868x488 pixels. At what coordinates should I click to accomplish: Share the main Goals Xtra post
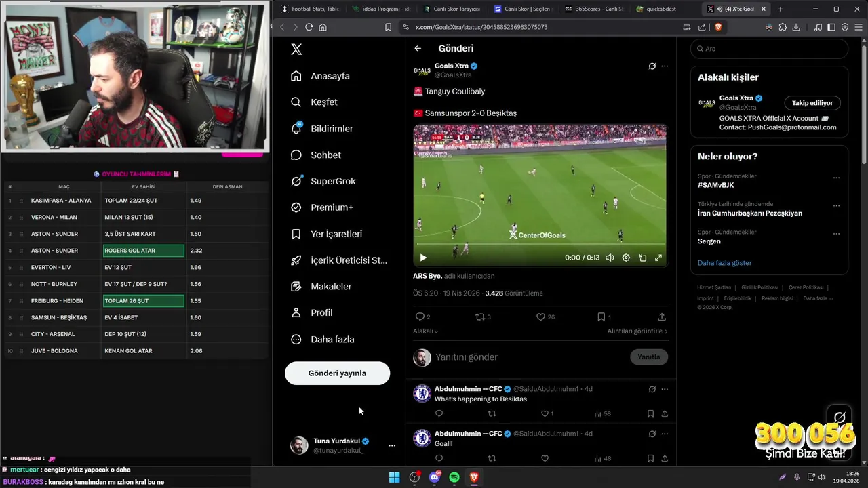coord(662,317)
